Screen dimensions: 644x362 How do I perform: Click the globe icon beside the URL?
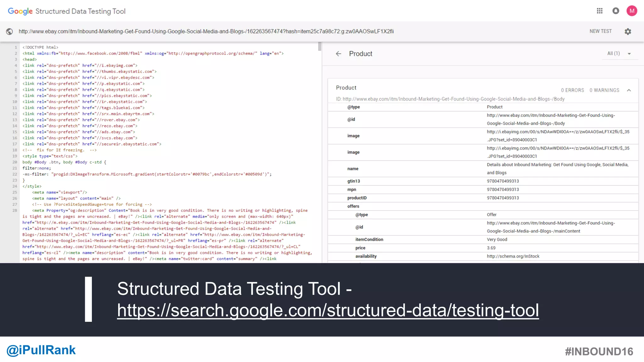pyautogui.click(x=9, y=31)
